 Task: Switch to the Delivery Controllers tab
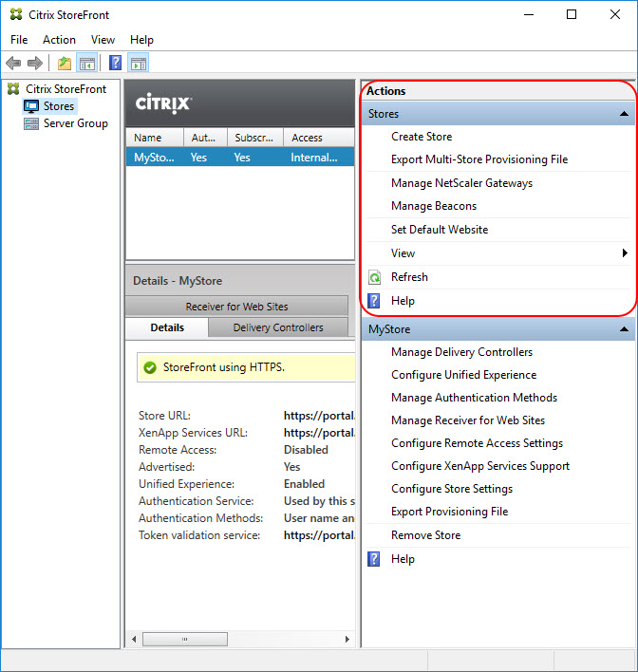[278, 327]
